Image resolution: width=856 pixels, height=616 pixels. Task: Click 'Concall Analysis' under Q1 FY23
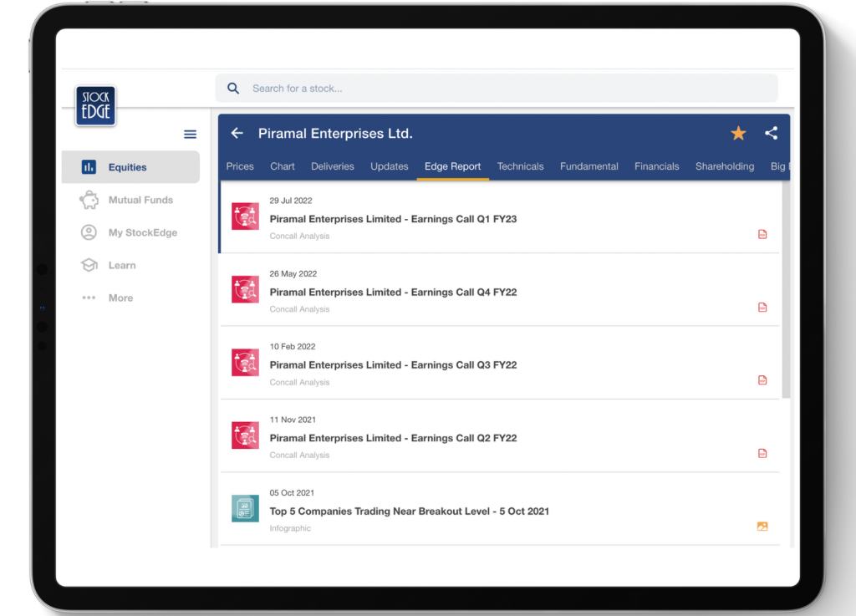coord(300,237)
